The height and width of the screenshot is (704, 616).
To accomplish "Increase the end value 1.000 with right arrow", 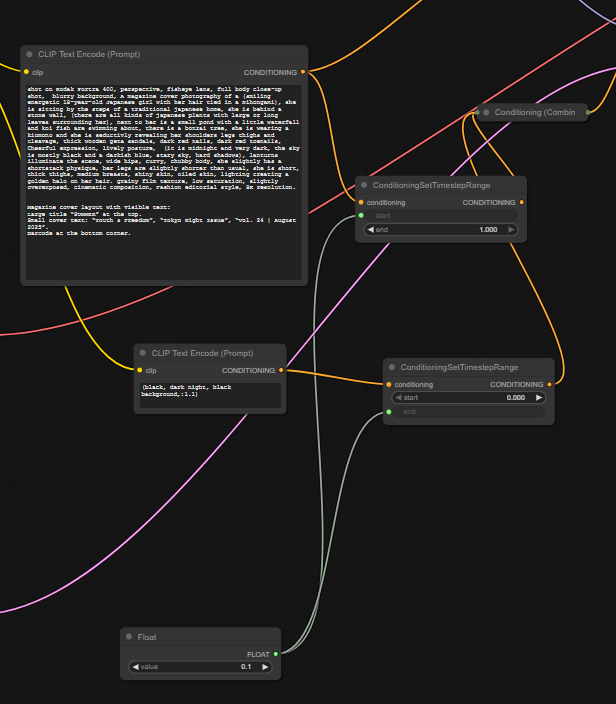I will [511, 229].
